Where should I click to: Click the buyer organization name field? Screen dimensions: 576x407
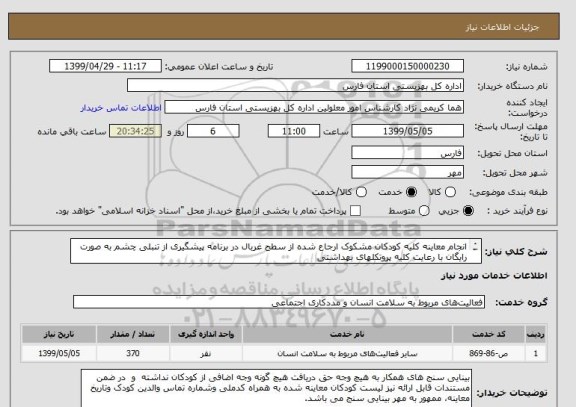click(295, 86)
